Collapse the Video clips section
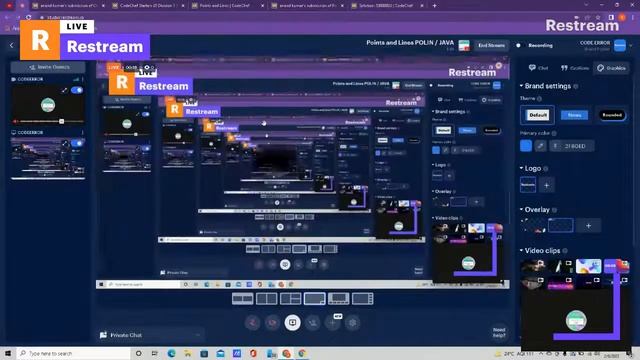This screenshot has width=640, height=360. pyautogui.click(x=521, y=251)
